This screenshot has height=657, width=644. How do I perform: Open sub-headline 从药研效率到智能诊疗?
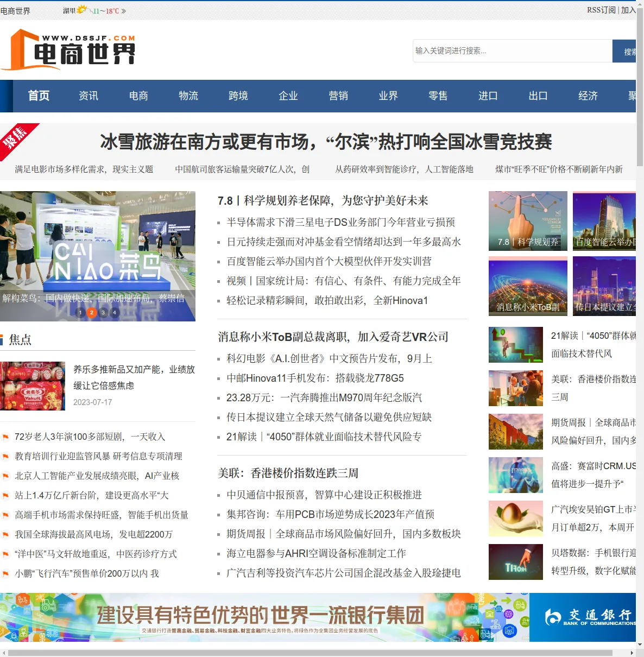(404, 169)
